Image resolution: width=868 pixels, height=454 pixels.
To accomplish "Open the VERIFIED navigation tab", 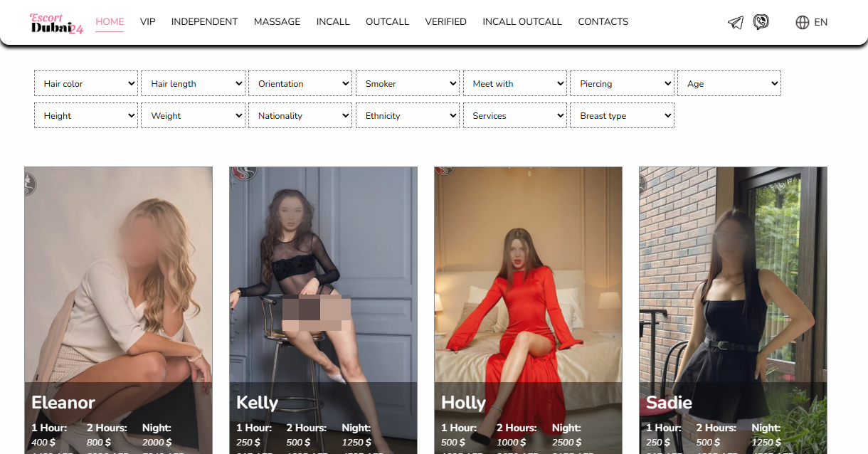I will [x=445, y=22].
